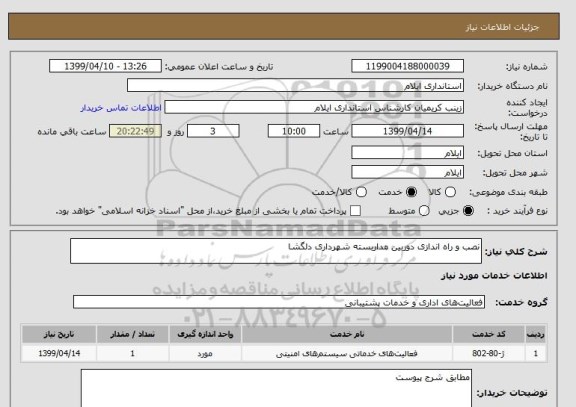The image size is (576, 407).
Task: Click the delivery province field ایلام
Action: [x=407, y=153]
